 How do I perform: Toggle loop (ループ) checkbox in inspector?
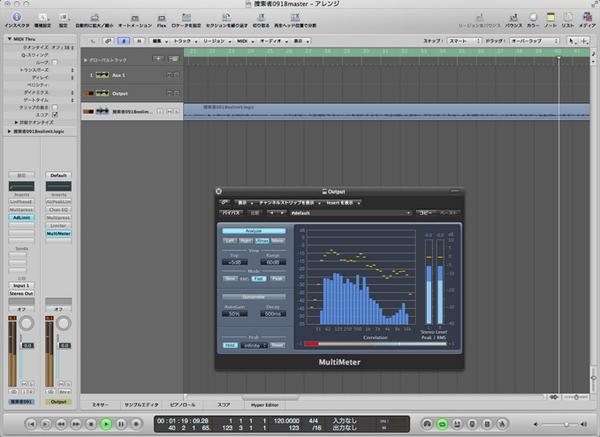[55, 62]
